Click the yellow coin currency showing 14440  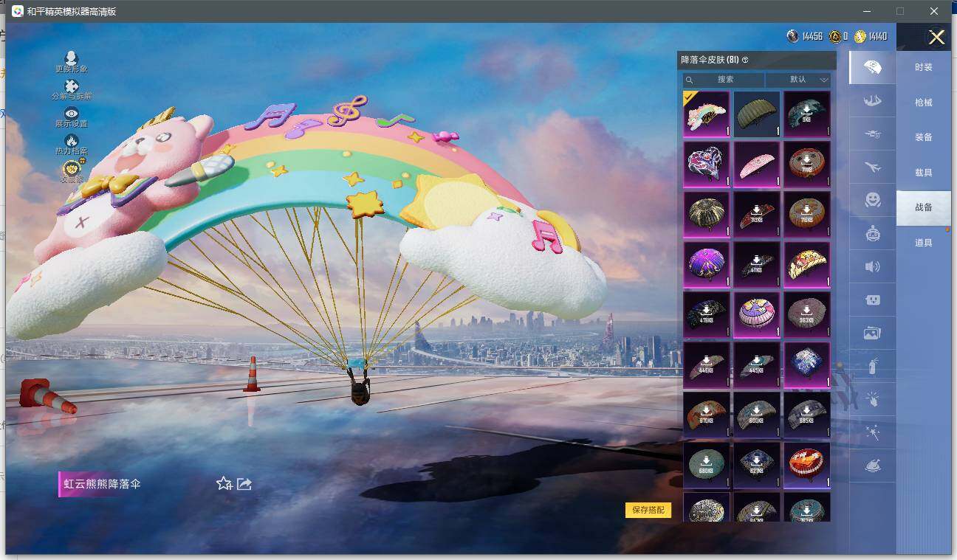point(860,36)
